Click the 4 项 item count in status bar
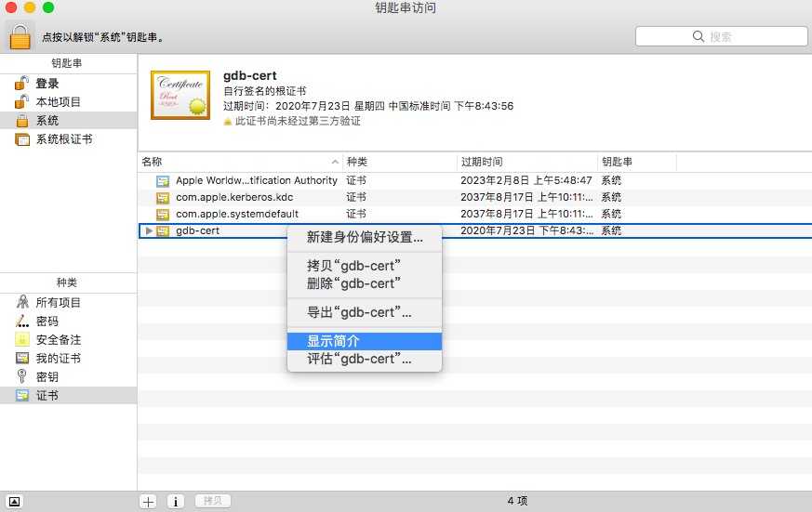The width and height of the screenshot is (812, 512). pos(517,501)
